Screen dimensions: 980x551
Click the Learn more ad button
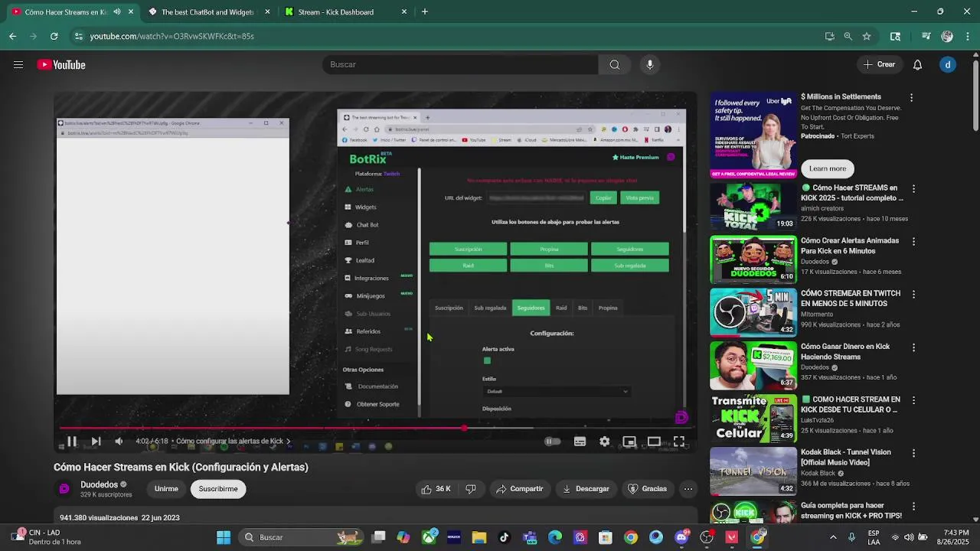click(828, 168)
